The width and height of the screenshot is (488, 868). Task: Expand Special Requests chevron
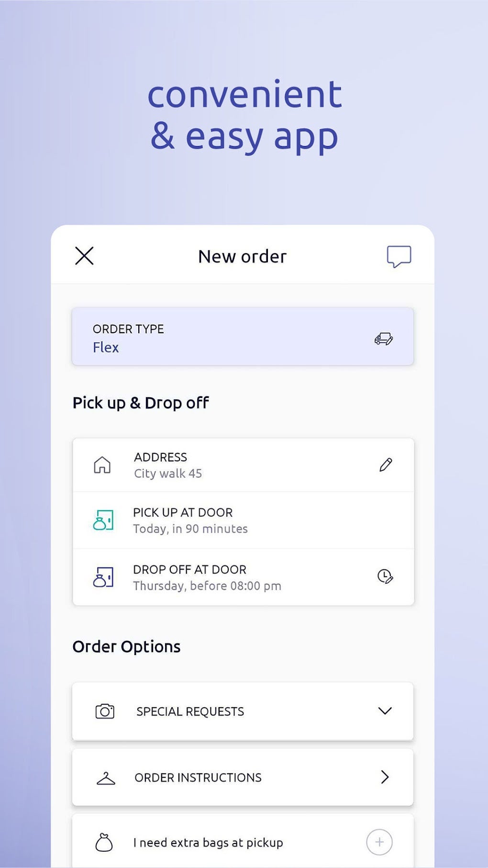pyautogui.click(x=385, y=711)
